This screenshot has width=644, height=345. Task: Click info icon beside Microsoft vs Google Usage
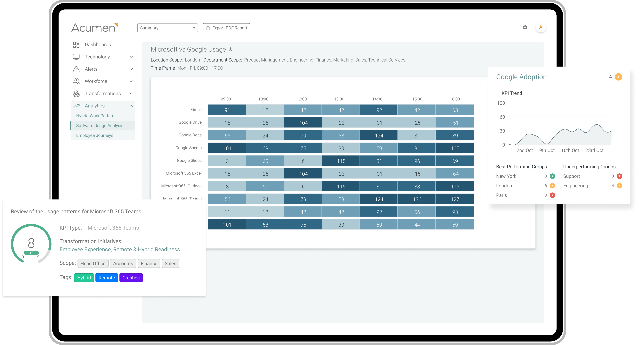(x=230, y=49)
